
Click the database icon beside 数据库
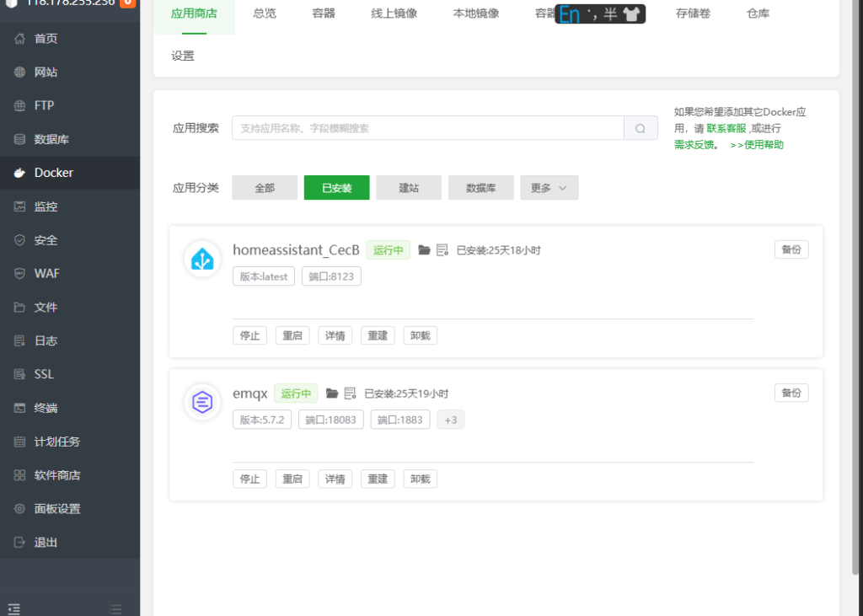click(x=20, y=139)
